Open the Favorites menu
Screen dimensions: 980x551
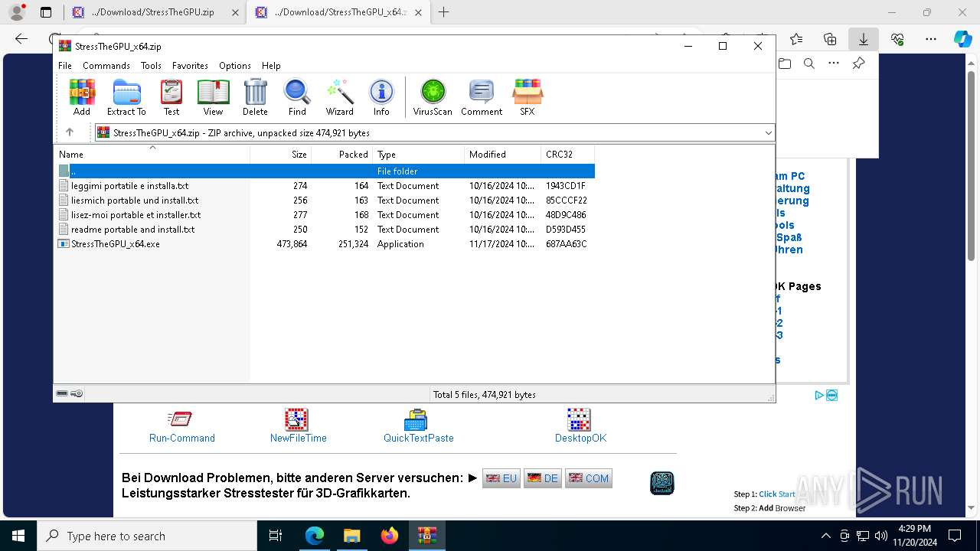(x=190, y=66)
